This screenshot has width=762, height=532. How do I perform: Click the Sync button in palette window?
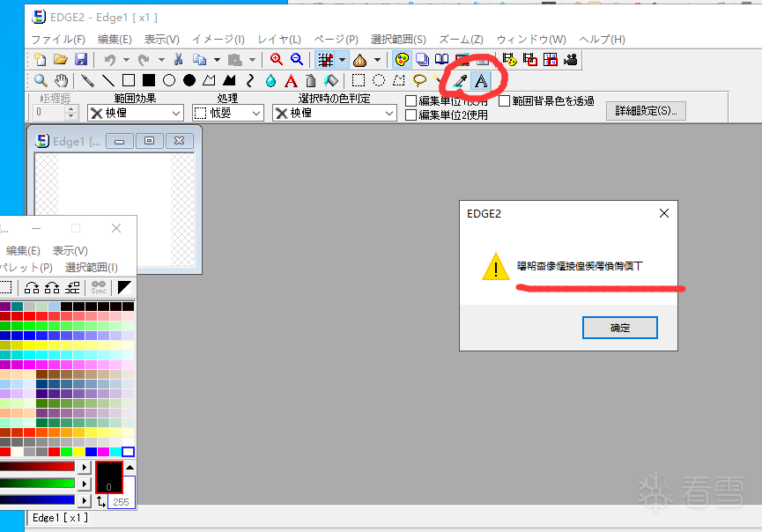click(99, 288)
